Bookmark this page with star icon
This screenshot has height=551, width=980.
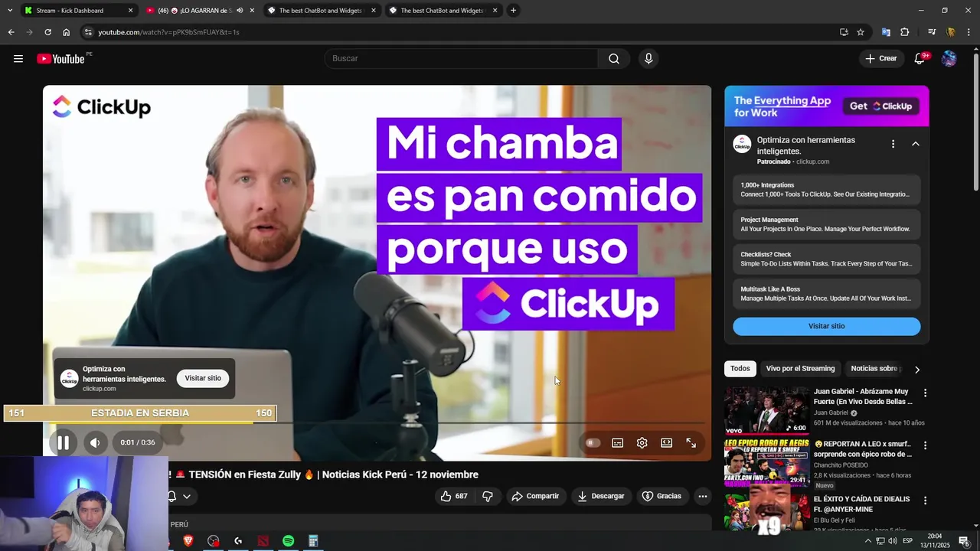[x=861, y=32]
